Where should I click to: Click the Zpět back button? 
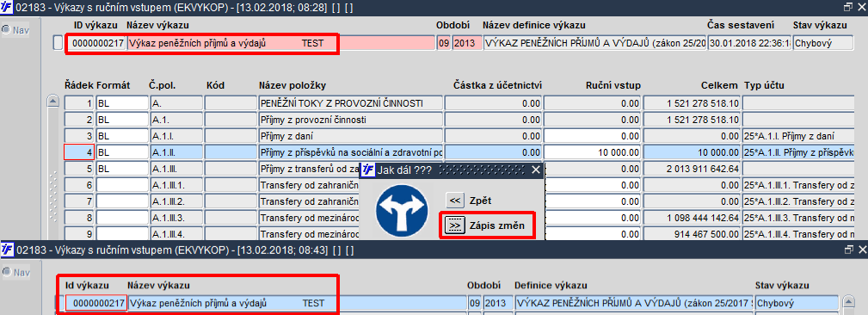(455, 201)
